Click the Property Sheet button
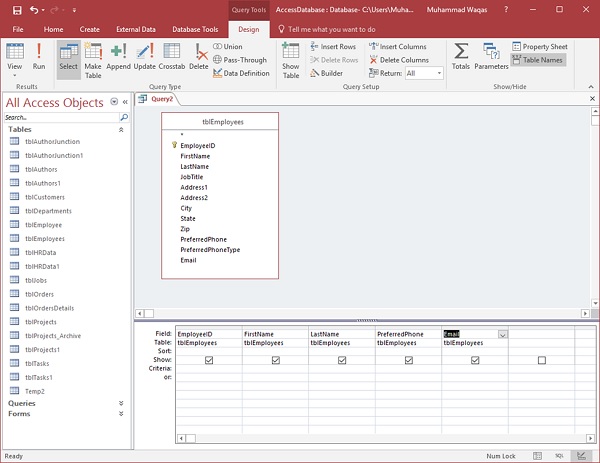The width and height of the screenshot is (600, 463). pos(540,47)
